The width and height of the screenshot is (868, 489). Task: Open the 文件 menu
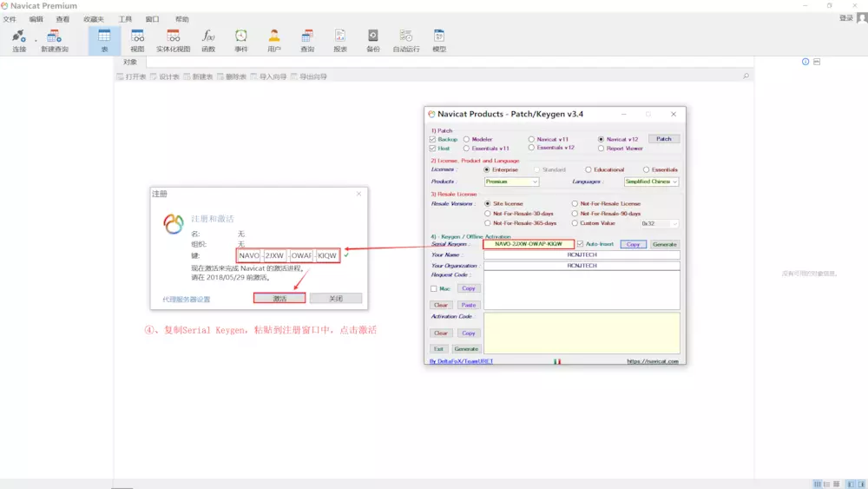[10, 19]
